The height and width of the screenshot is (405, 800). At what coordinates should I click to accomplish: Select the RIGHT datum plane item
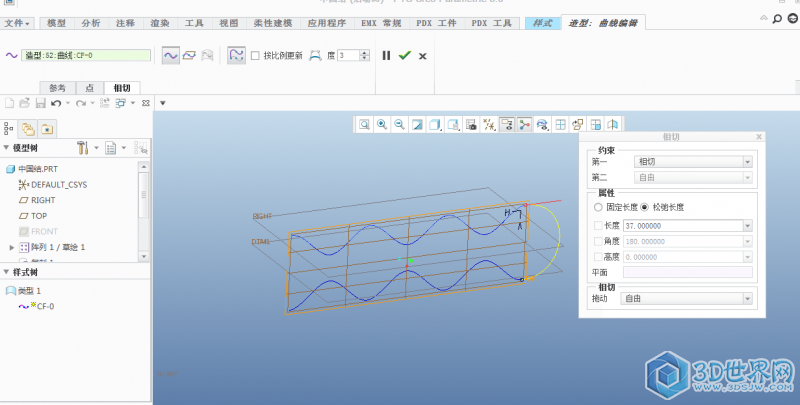coord(37,200)
